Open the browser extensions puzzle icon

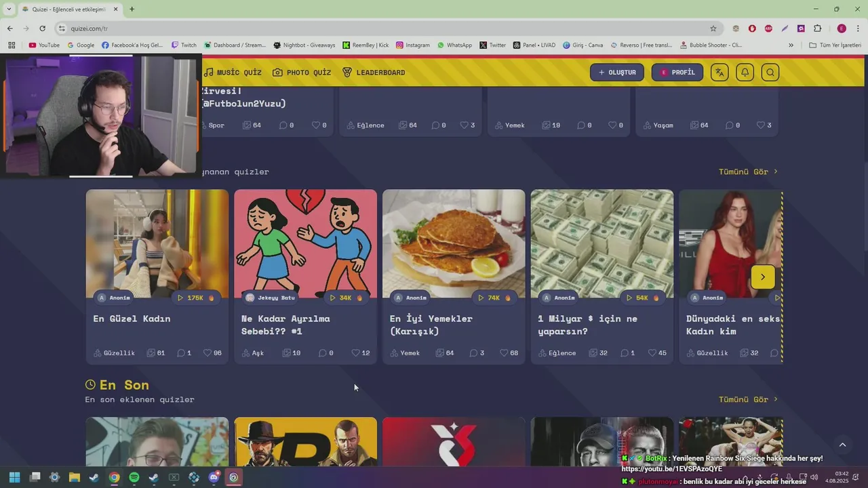[x=817, y=28]
